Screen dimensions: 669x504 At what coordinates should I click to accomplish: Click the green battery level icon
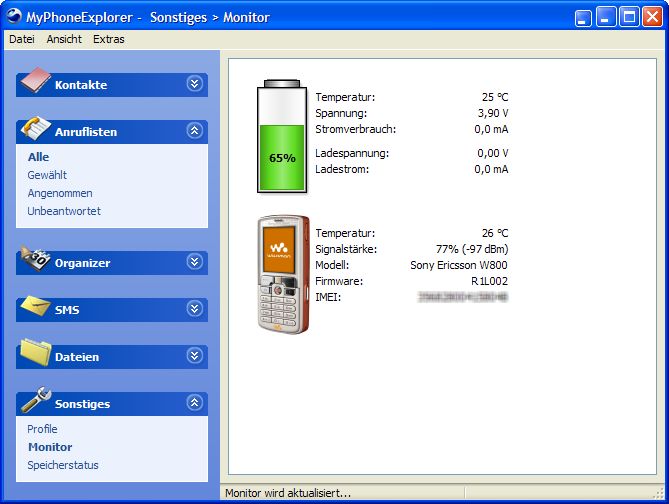pos(281,138)
